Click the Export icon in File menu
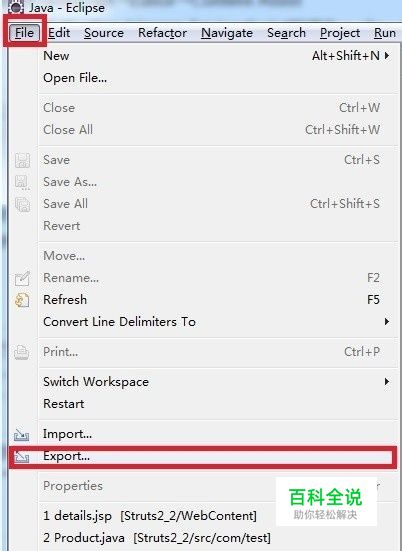 (22, 457)
